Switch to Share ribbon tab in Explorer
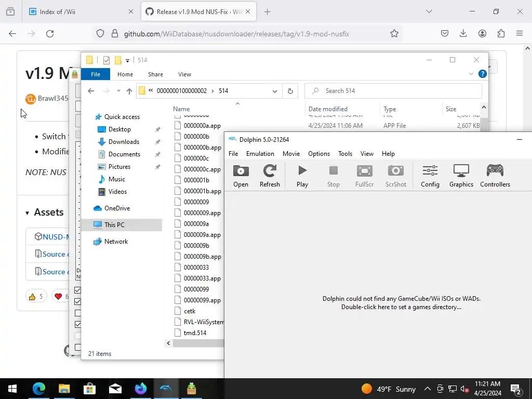This screenshot has width=532, height=399. click(155, 74)
